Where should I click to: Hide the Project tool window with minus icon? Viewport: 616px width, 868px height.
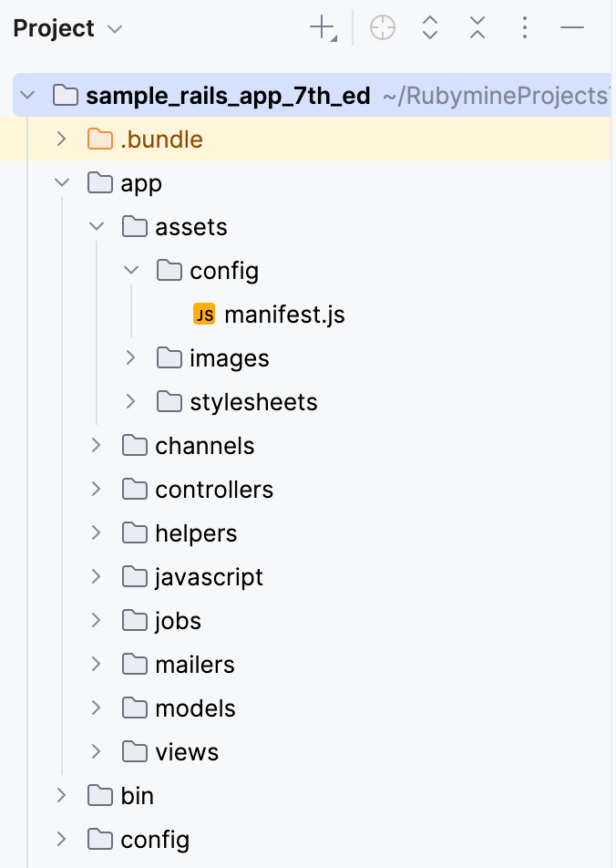coord(571,27)
